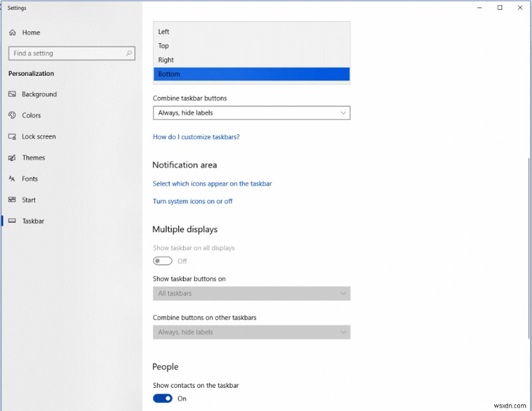Expand the Show taskbar buttons on dropdown

coord(251,293)
